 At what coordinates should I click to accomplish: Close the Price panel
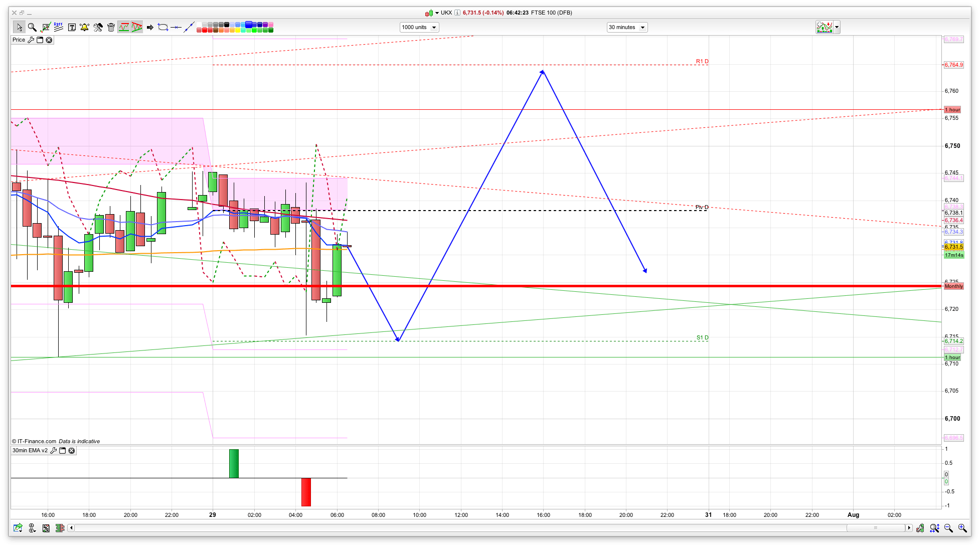pos(49,40)
